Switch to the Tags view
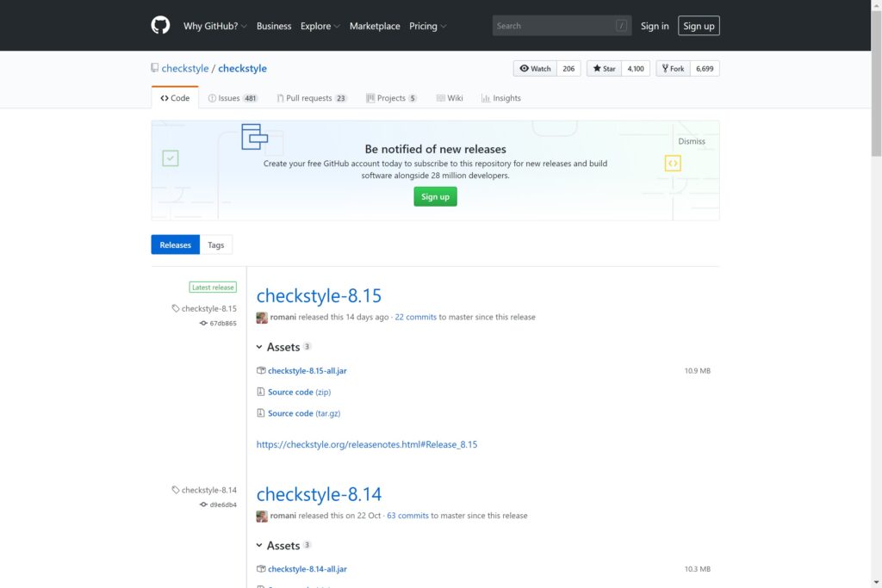The height and width of the screenshot is (588, 882). [x=216, y=244]
